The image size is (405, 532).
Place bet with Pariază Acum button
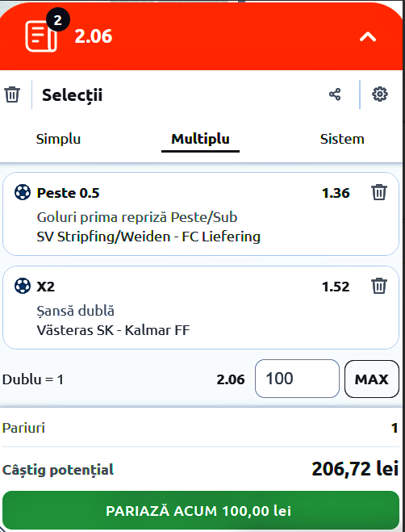(x=201, y=510)
